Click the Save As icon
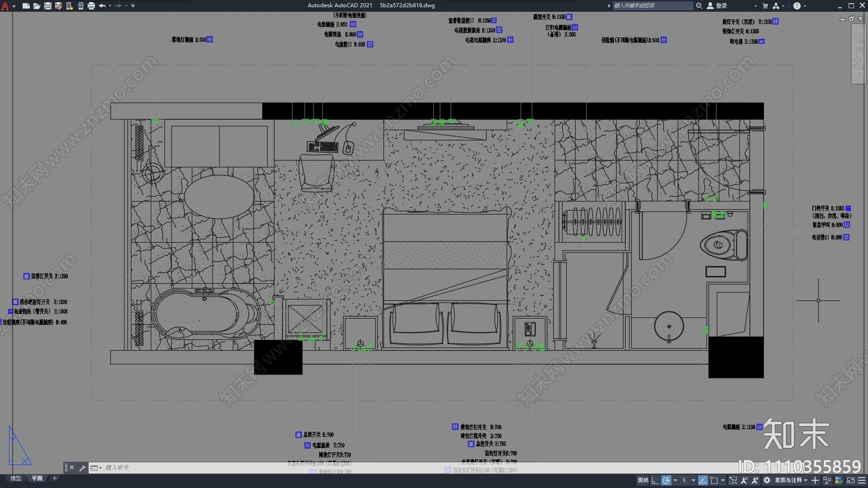Screen dimensions: 868x488 pyautogui.click(x=58, y=6)
